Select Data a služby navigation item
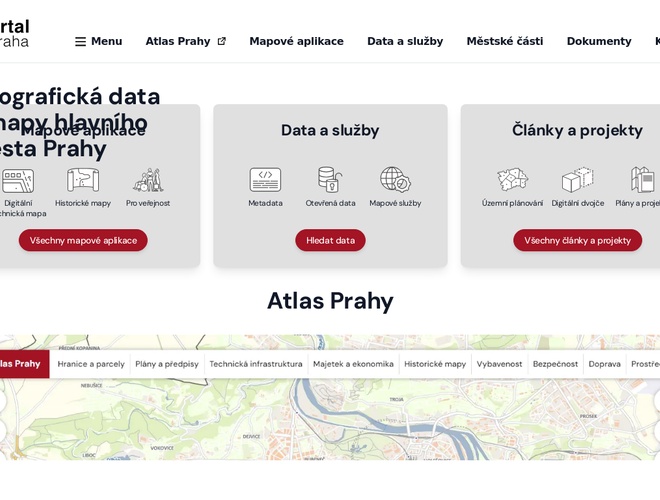660x500 pixels. 404,42
